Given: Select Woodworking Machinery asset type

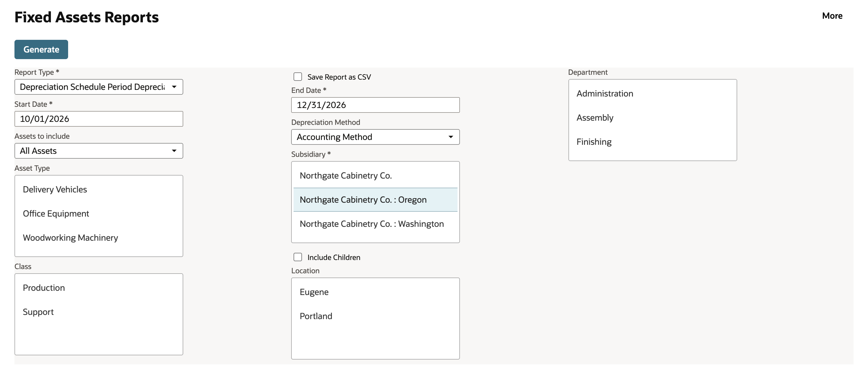Looking at the screenshot, I should tap(99, 238).
